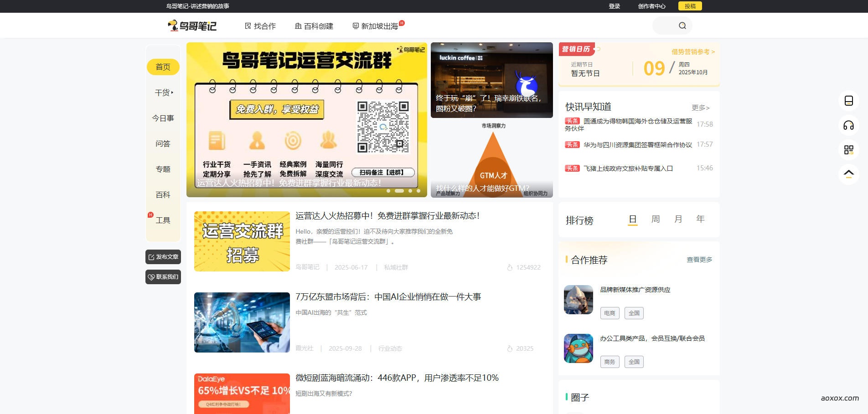The width and height of the screenshot is (868, 414).
Task: Switch ranking to 周 weekly view
Action: pos(655,219)
